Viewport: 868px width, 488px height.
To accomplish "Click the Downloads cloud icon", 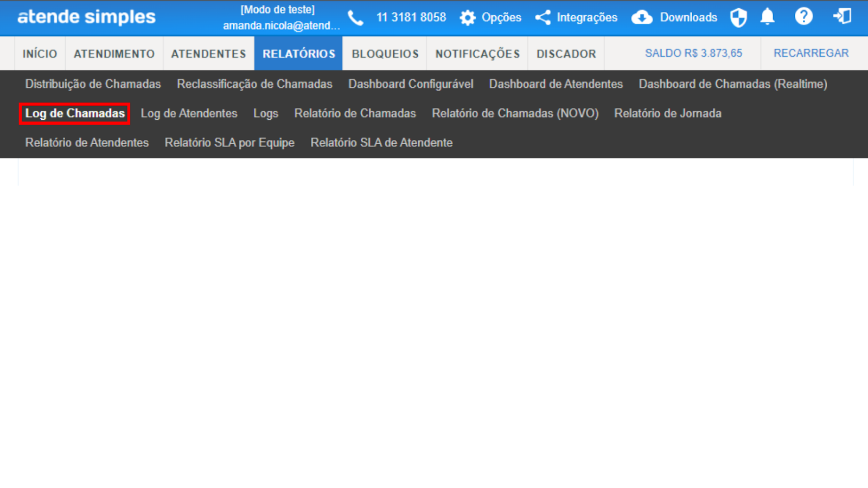I will 642,17.
